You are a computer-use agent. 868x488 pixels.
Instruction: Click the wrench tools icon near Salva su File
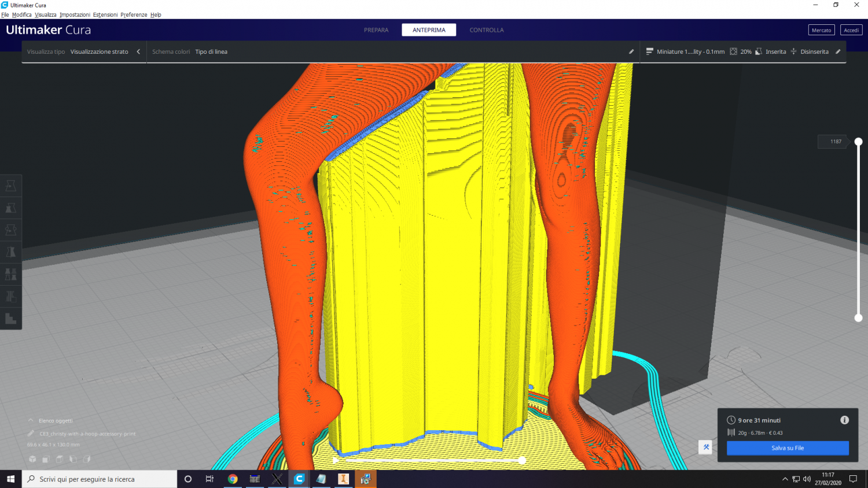[705, 447]
